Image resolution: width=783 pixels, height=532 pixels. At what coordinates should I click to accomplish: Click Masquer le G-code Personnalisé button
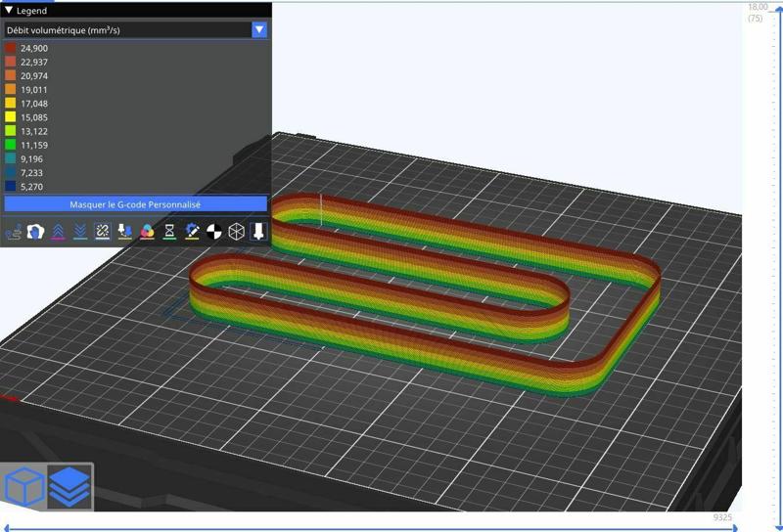tap(135, 204)
